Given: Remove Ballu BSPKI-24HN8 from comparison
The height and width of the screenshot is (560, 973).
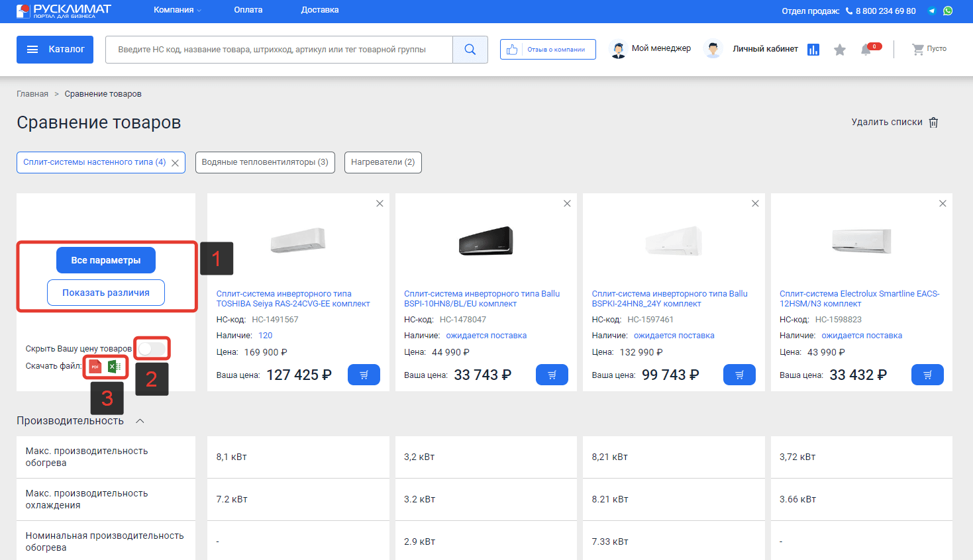Looking at the screenshot, I should point(755,203).
